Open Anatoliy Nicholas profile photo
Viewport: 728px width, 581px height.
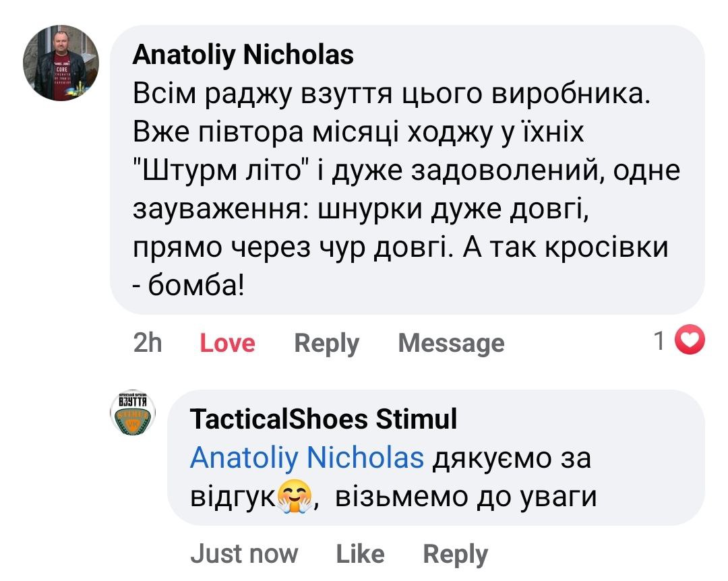pyautogui.click(x=61, y=65)
